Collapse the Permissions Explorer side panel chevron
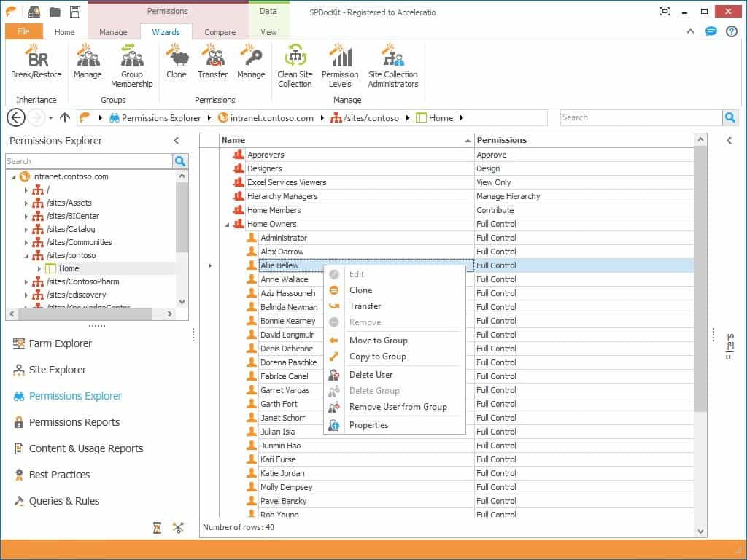The height and width of the screenshot is (560, 747). [177, 141]
